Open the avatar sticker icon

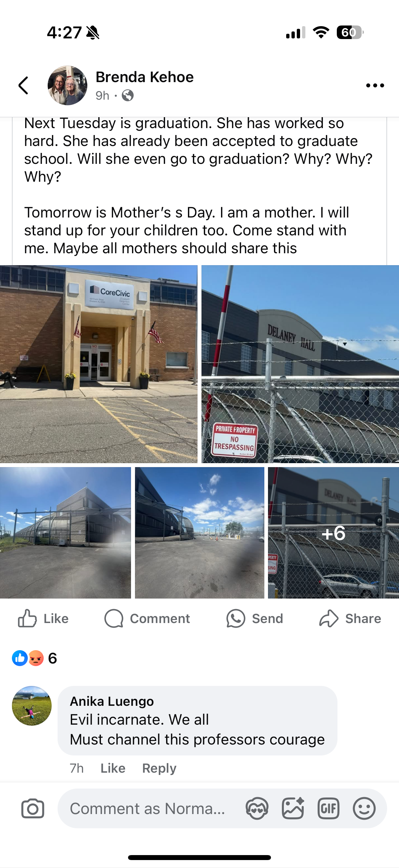[x=257, y=808]
